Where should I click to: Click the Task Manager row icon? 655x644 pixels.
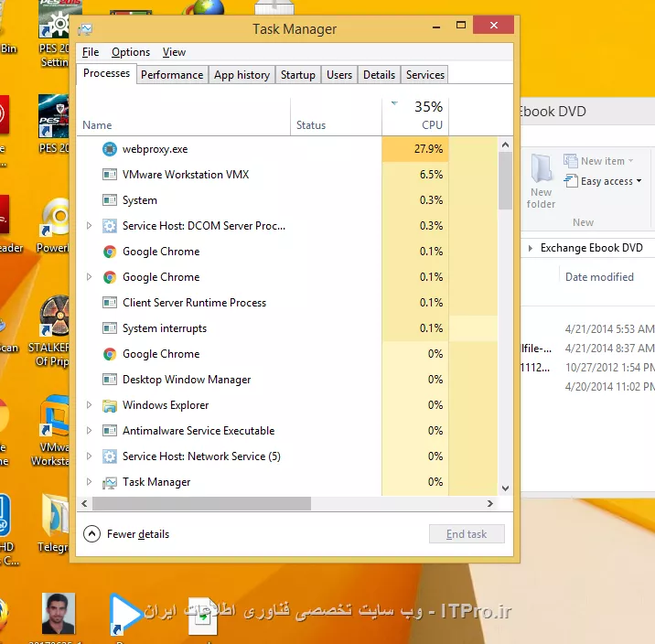110,482
